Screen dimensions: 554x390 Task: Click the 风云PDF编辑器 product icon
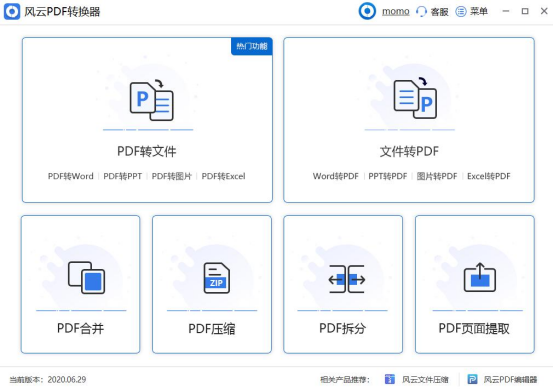click(472, 379)
